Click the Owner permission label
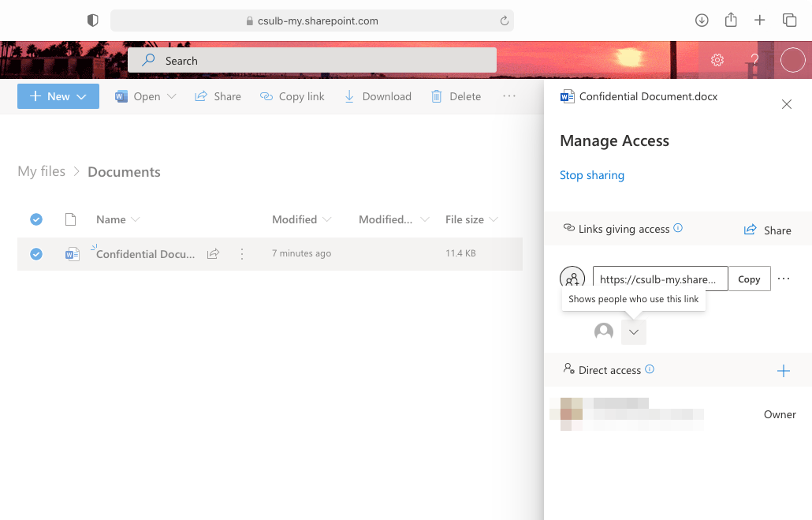This screenshot has width=812, height=520. 780,414
